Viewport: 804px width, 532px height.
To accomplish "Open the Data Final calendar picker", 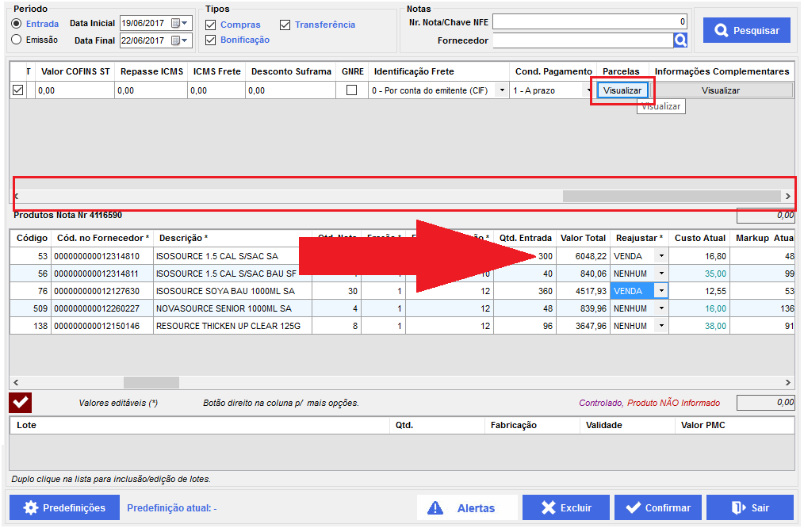I will click(x=176, y=40).
